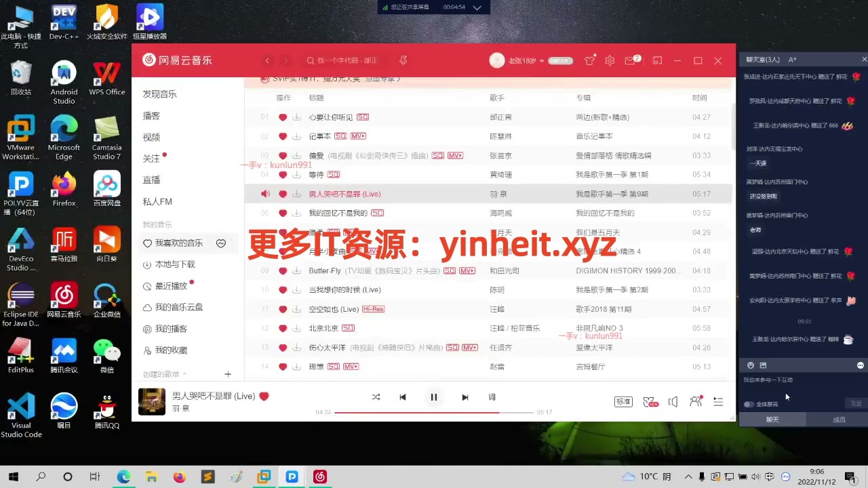Open 直播 in the sidebar
868x488 pixels.
(x=151, y=180)
